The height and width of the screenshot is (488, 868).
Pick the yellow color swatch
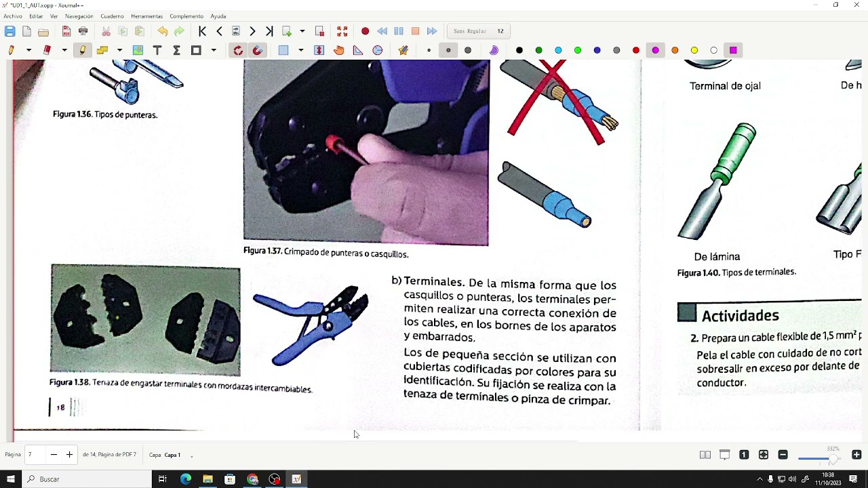point(694,50)
